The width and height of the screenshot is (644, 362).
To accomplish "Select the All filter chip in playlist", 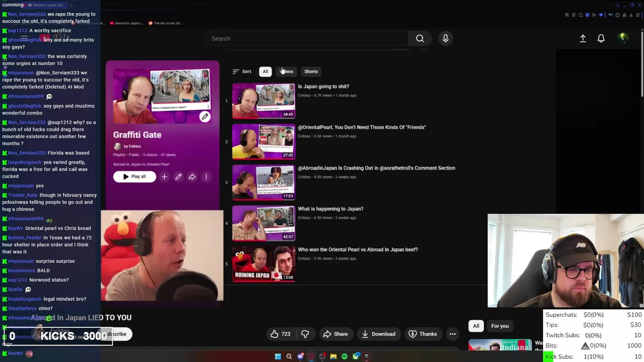I will pyautogui.click(x=265, y=71).
